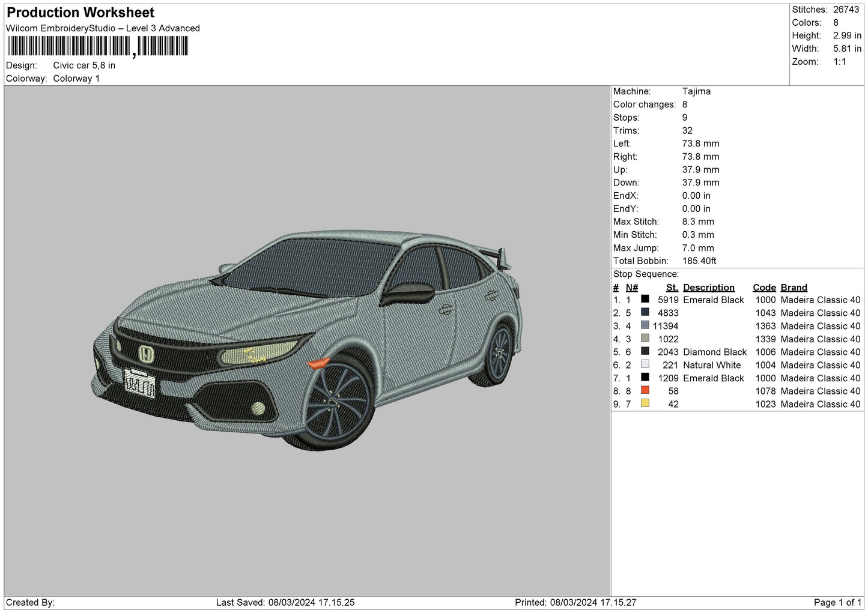The image size is (868, 613).
Task: Click code 1363 in stop 3
Action: [765, 326]
